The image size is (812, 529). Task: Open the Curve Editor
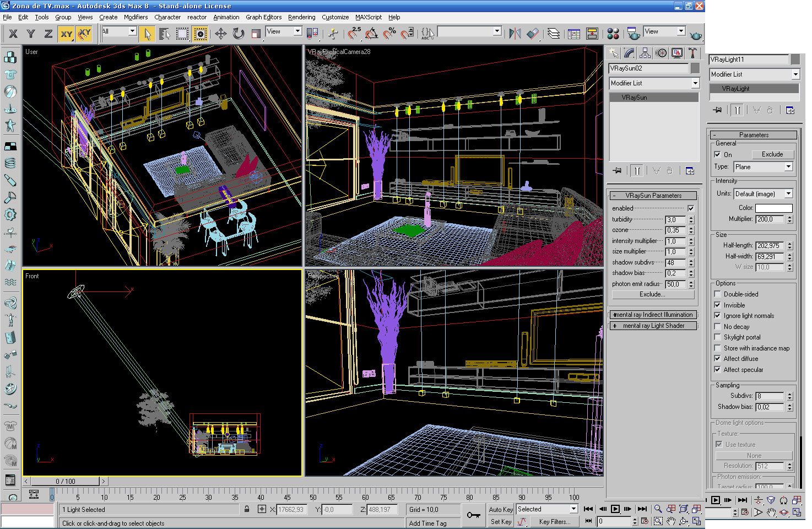click(574, 34)
